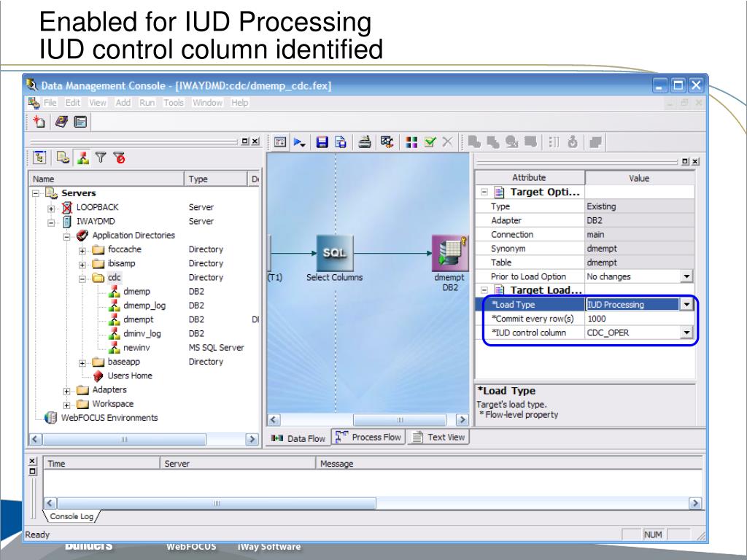Open the Window menu
This screenshot has width=747, height=560.
click(x=207, y=103)
